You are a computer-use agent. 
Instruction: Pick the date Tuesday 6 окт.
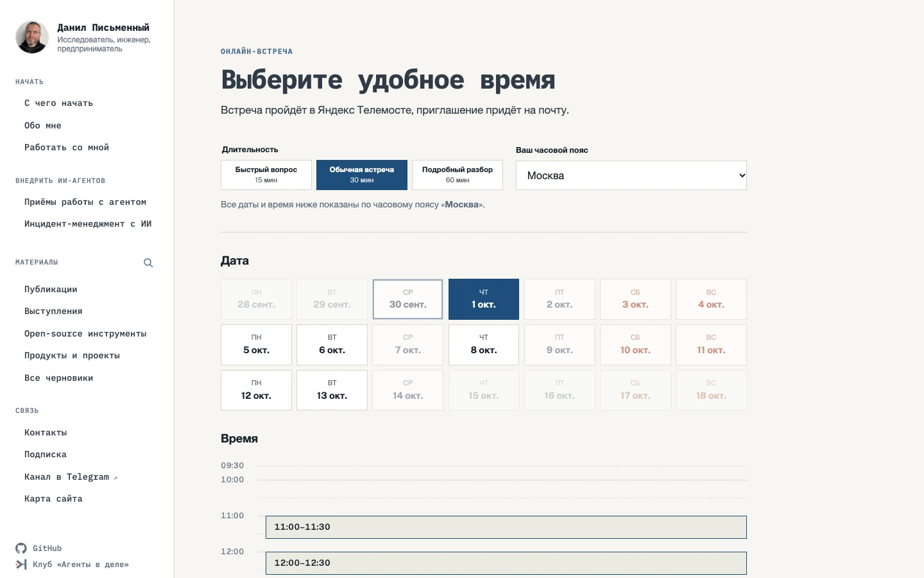click(x=332, y=345)
